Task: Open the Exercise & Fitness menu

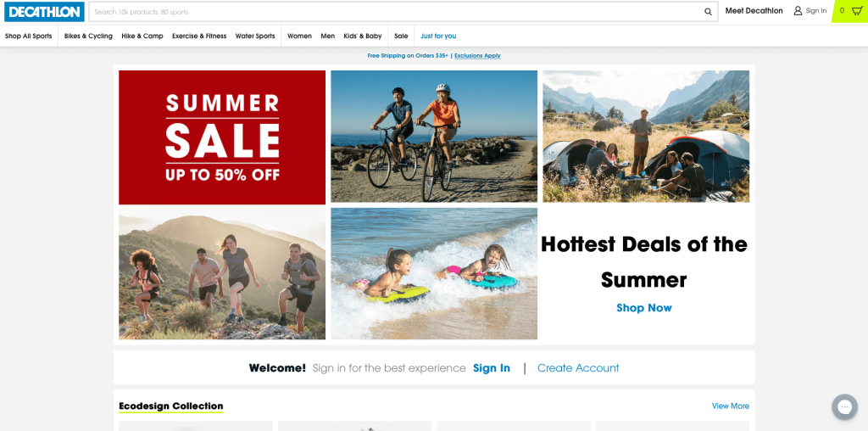Action: [199, 36]
